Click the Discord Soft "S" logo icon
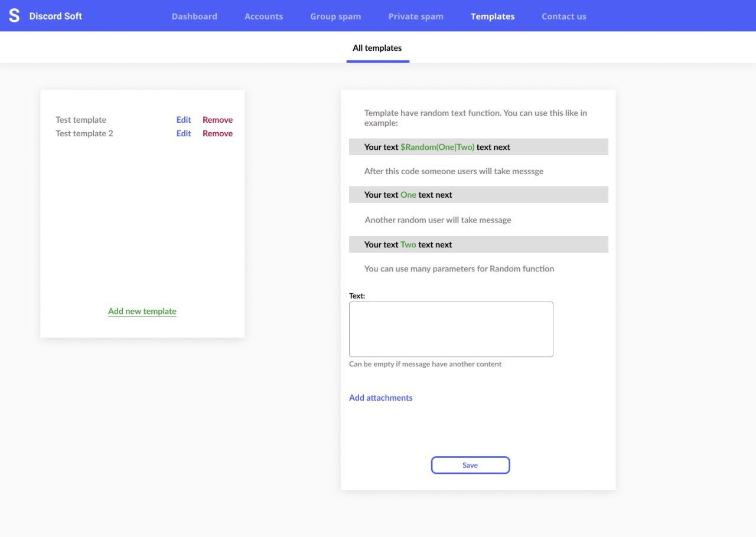This screenshot has height=537, width=756. 14,16
